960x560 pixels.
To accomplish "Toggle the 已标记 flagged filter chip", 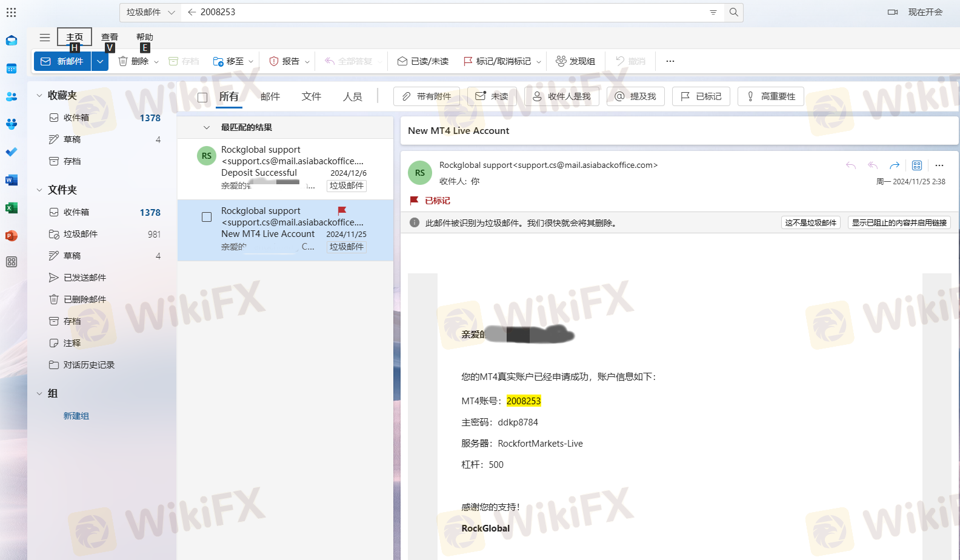I will click(x=701, y=96).
